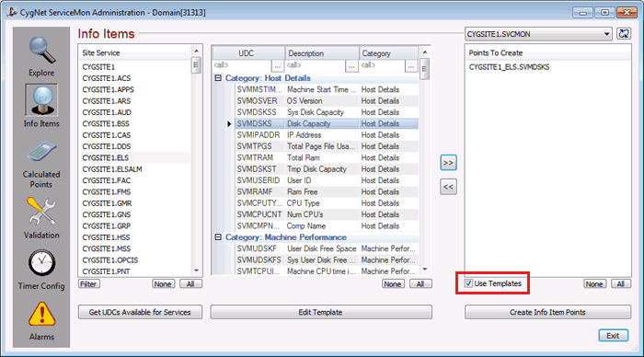Open the Explore magnifier icon
Screen dimensions: 644x357
[x=41, y=51]
